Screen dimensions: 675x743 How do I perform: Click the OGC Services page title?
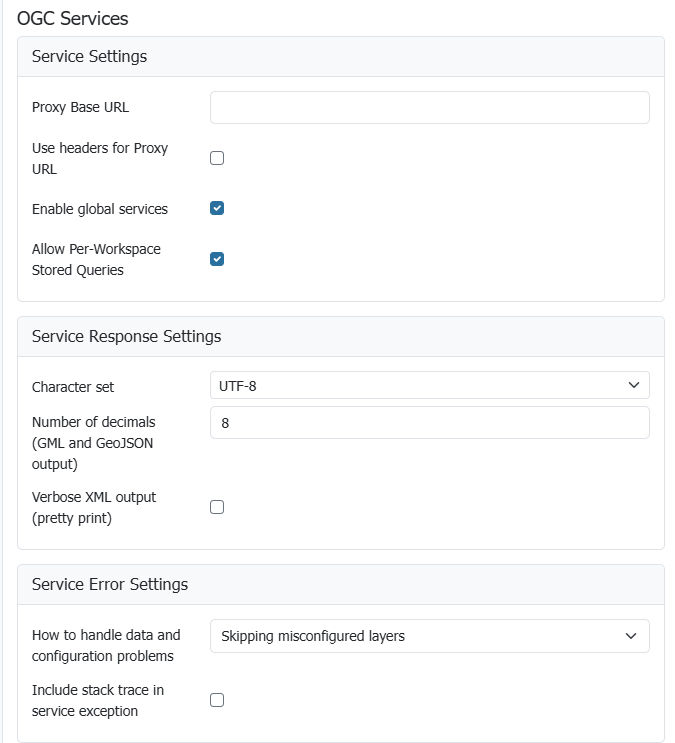[72, 18]
